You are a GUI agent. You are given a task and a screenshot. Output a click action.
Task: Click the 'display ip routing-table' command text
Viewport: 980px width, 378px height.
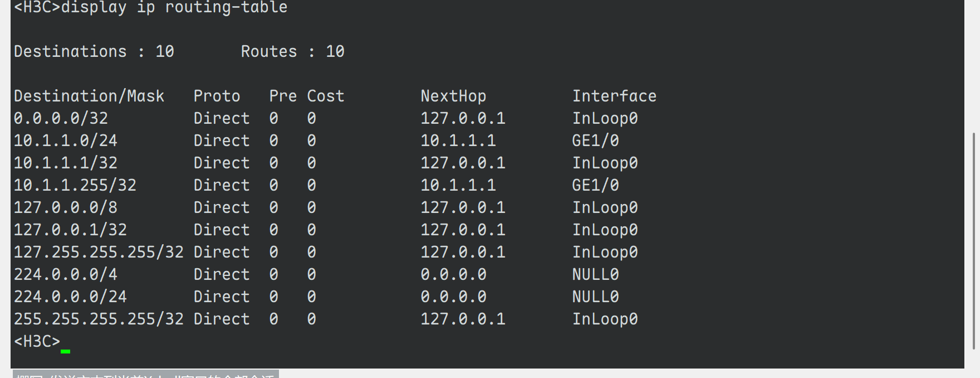174,8
